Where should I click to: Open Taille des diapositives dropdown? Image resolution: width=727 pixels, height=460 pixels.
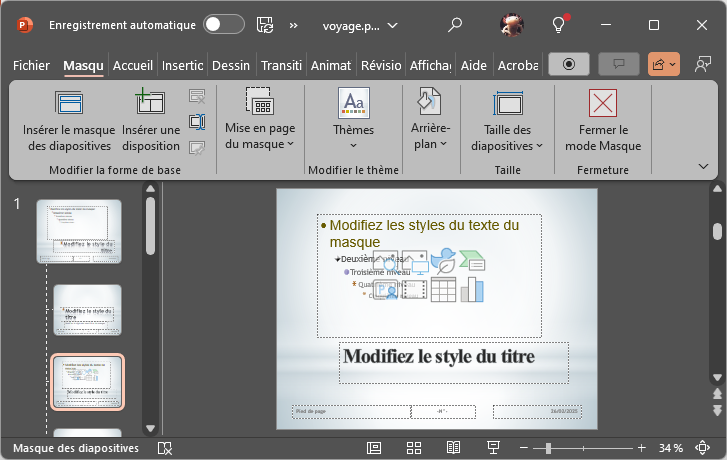pyautogui.click(x=507, y=121)
